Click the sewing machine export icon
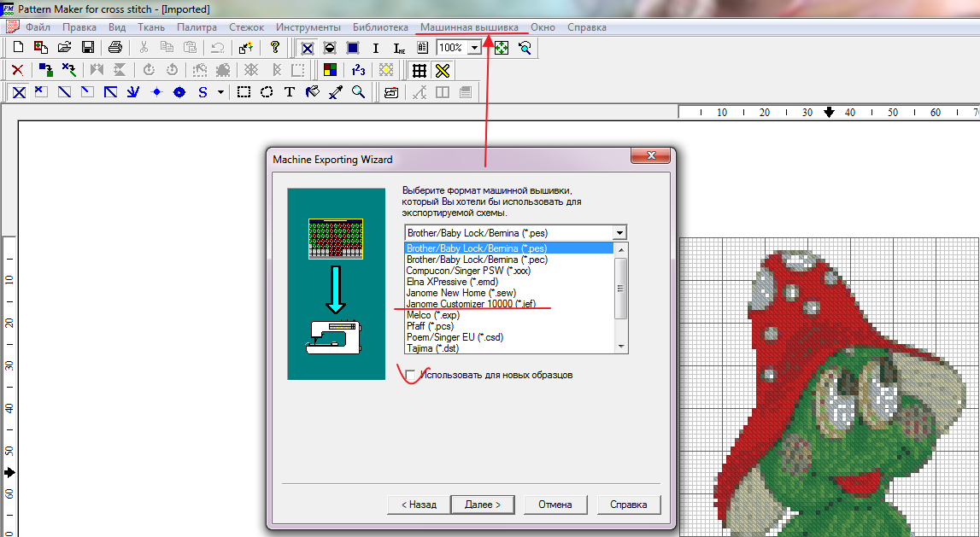Screen dimensions: 980x537 (391, 92)
